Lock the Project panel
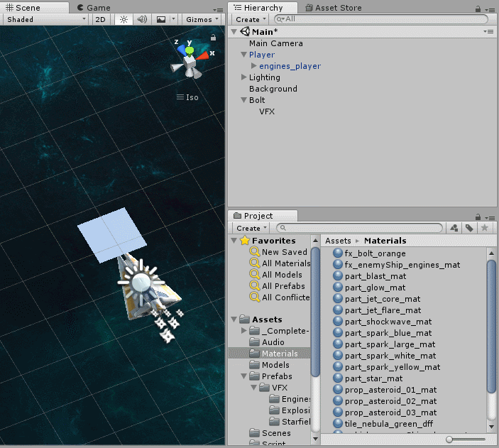The height and width of the screenshot is (448, 499). click(x=478, y=217)
